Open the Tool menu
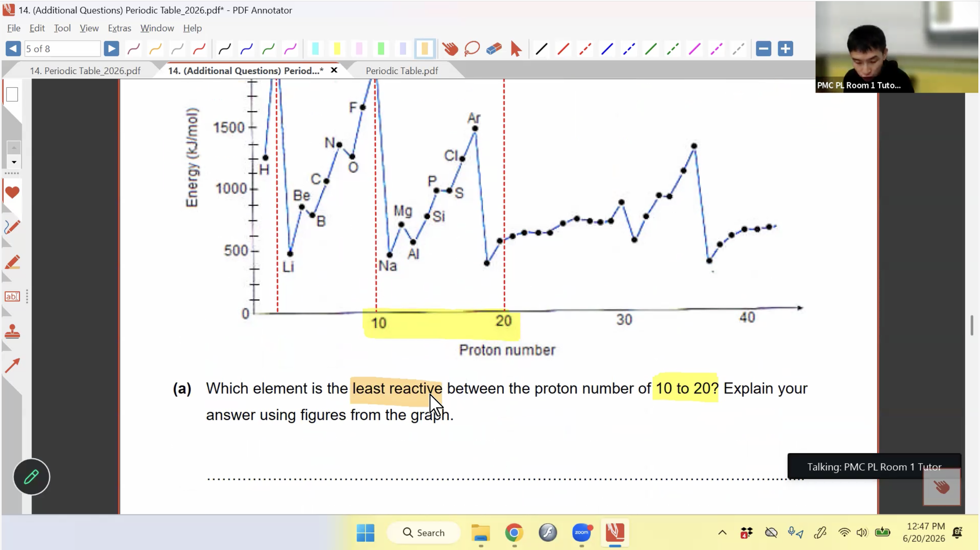This screenshot has width=980, height=550. [62, 28]
